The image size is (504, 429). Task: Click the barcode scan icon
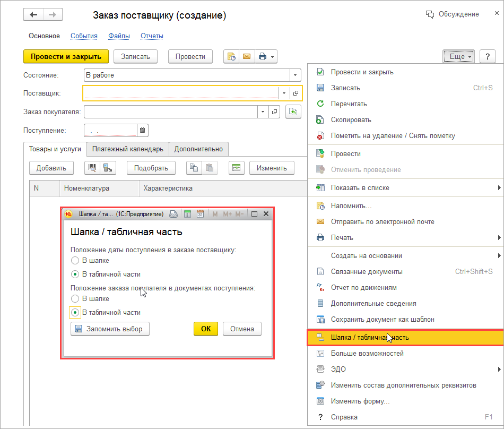[92, 168]
